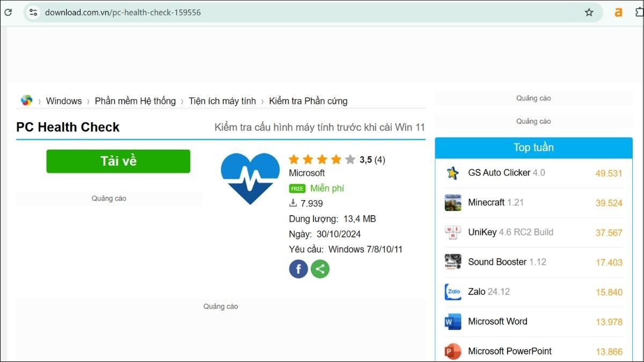Open the site information icon in address bar

[x=33, y=12]
